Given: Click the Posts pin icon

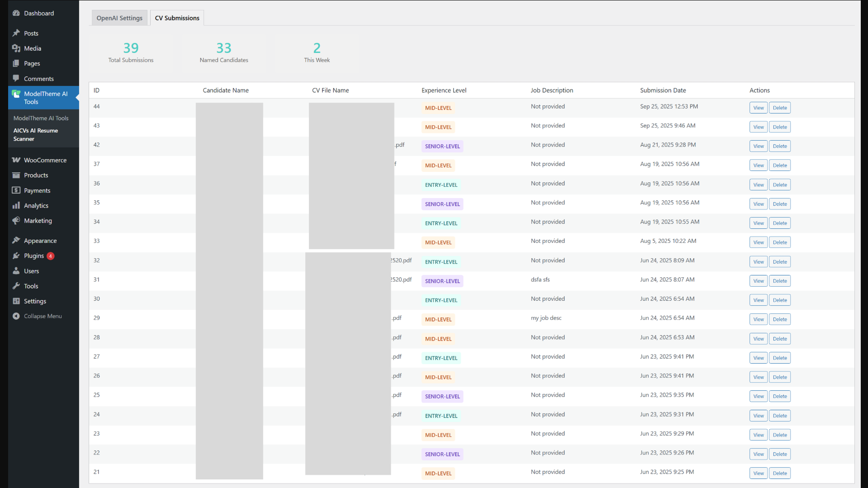Looking at the screenshot, I should point(16,33).
